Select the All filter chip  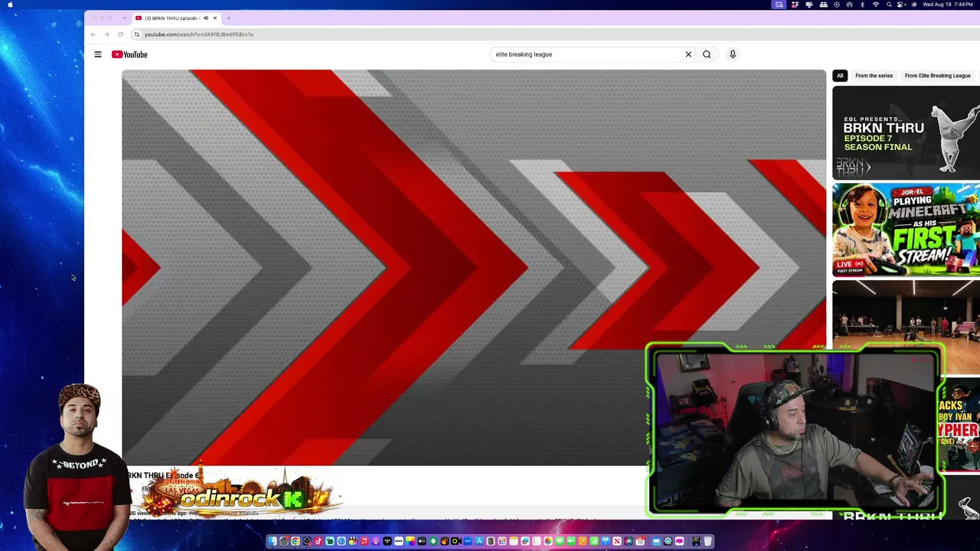coord(840,76)
